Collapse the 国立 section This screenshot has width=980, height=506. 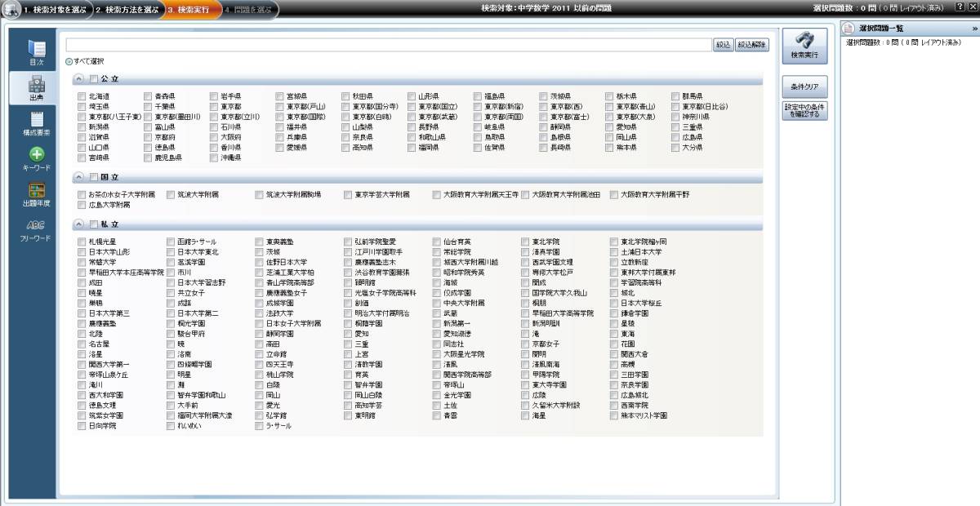[x=78, y=177]
